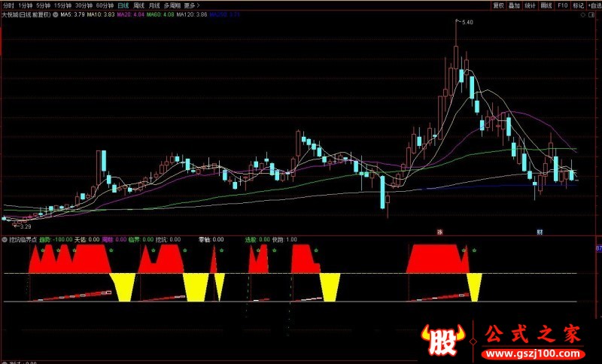The image size is (602, 364).
Task: Click the 临界: 0.00 indicator value
Action: [x=141, y=240]
